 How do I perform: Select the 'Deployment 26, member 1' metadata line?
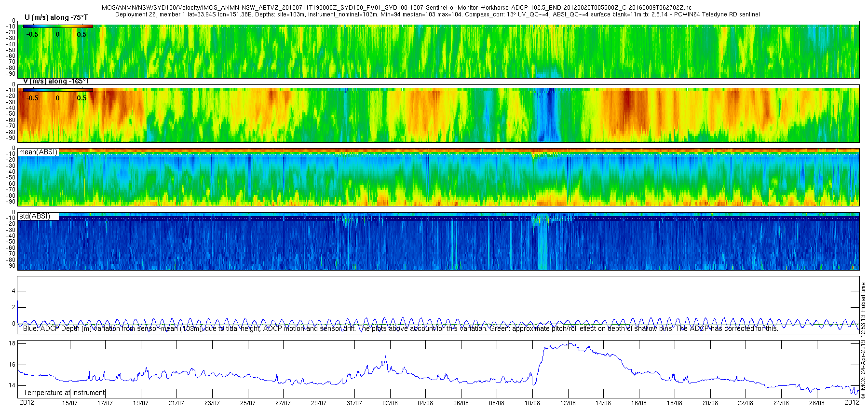(437, 14)
